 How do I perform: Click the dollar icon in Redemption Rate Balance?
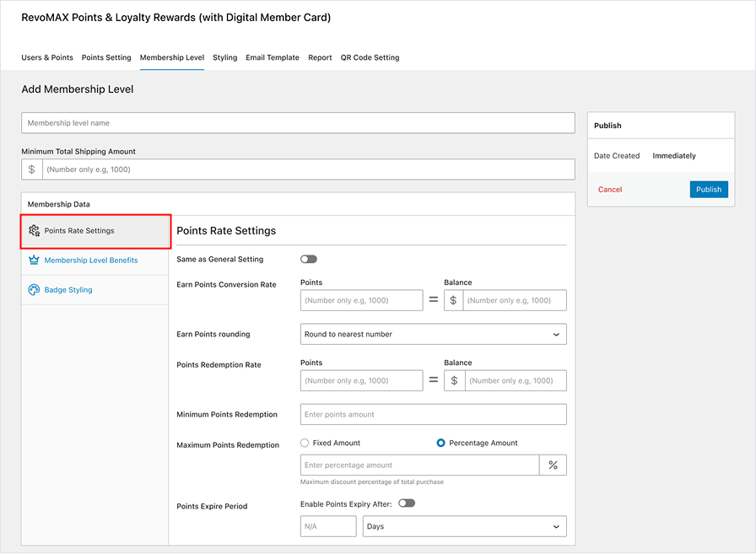tap(454, 381)
